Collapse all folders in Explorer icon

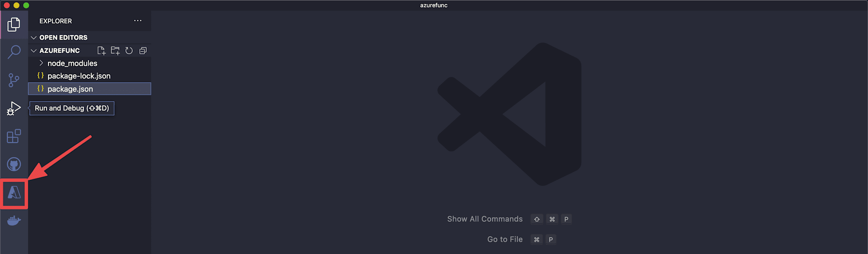click(143, 51)
